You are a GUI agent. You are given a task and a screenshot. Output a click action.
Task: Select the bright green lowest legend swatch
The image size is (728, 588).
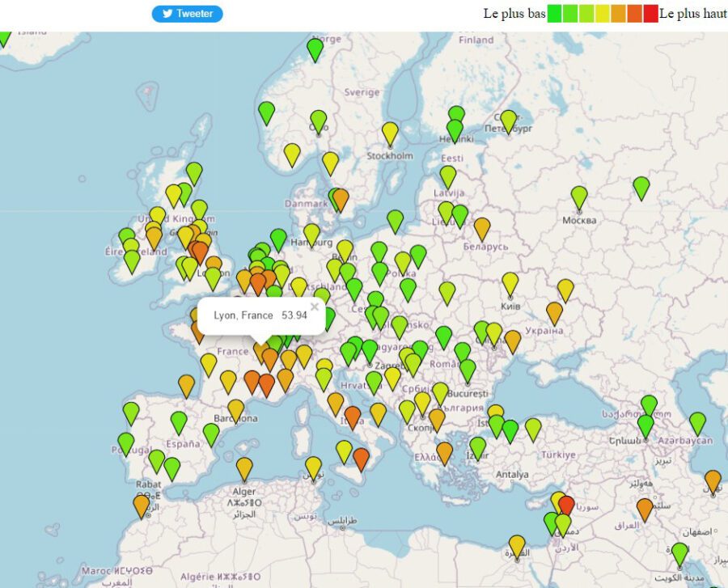[555, 14]
